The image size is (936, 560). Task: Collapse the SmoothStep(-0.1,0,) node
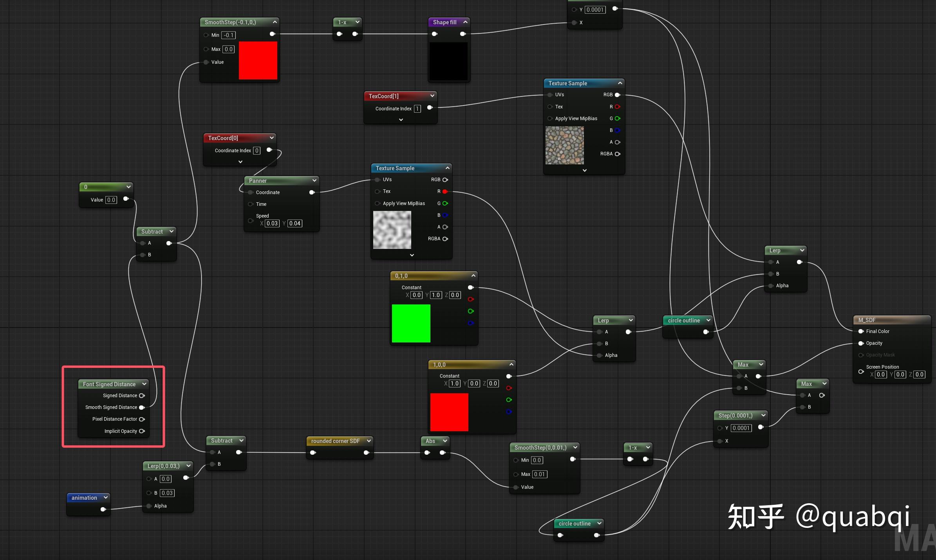click(x=275, y=22)
